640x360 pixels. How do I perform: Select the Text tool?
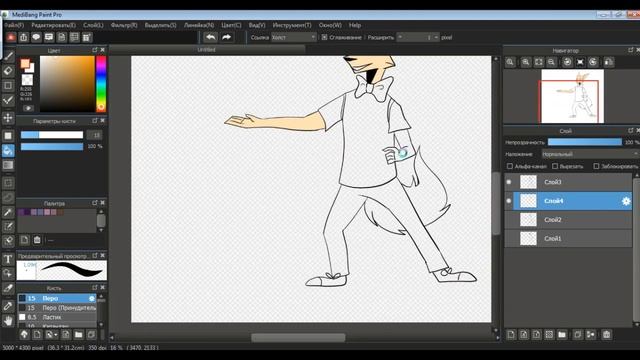[8, 259]
